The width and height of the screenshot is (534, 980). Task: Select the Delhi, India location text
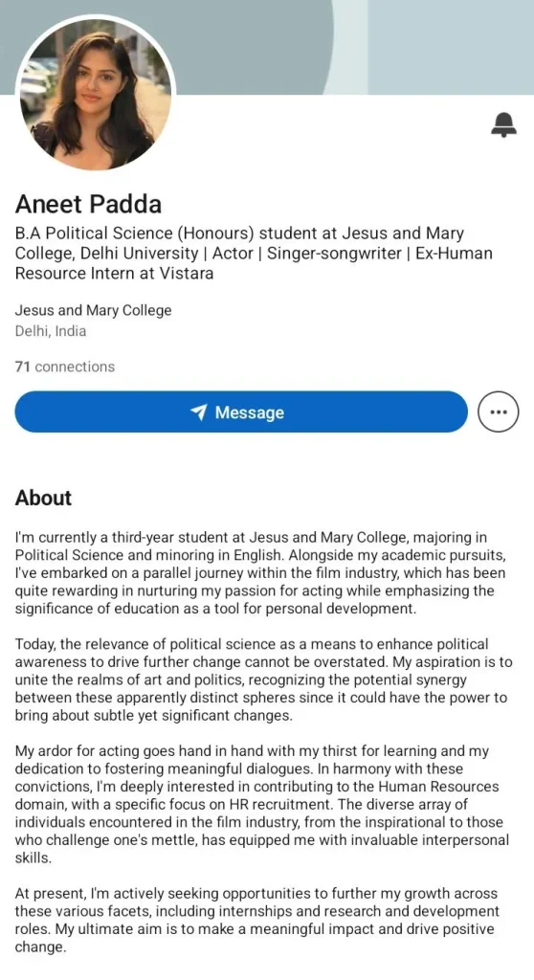click(x=51, y=330)
